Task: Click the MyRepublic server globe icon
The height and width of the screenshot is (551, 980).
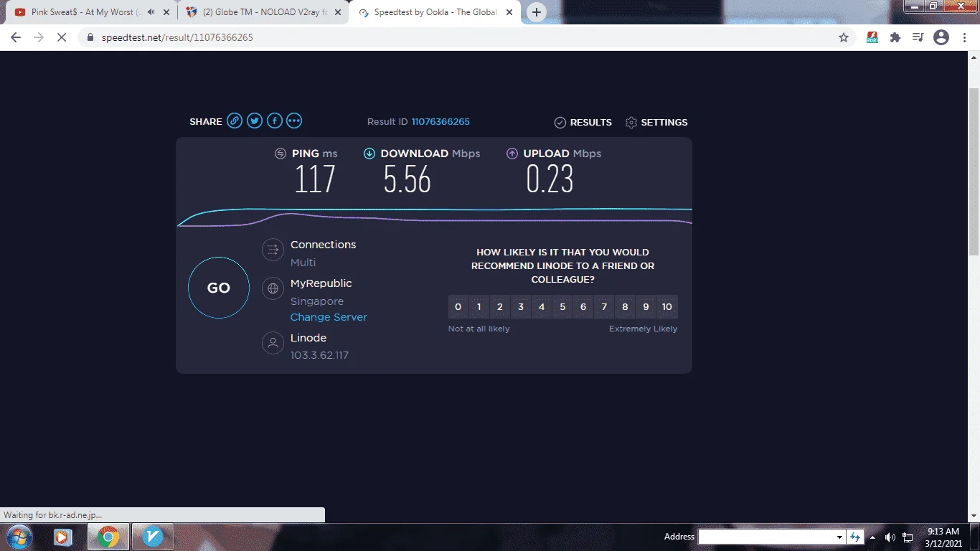Action: coord(273,288)
